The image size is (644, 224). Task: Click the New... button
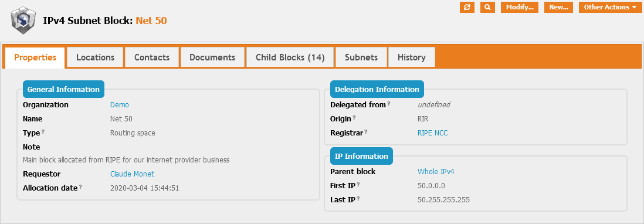coord(558,8)
